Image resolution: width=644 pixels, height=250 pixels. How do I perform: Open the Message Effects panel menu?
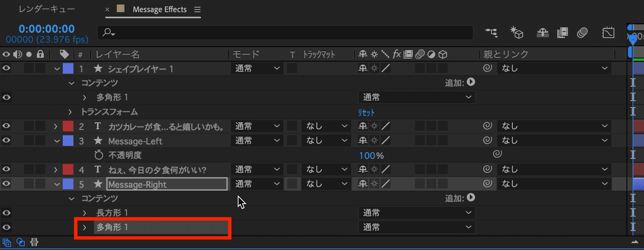(197, 9)
